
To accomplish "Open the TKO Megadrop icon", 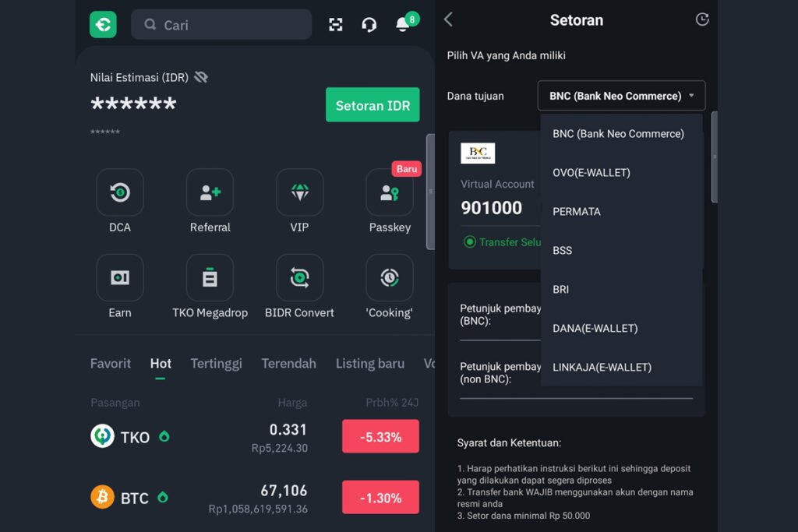I will click(x=210, y=278).
